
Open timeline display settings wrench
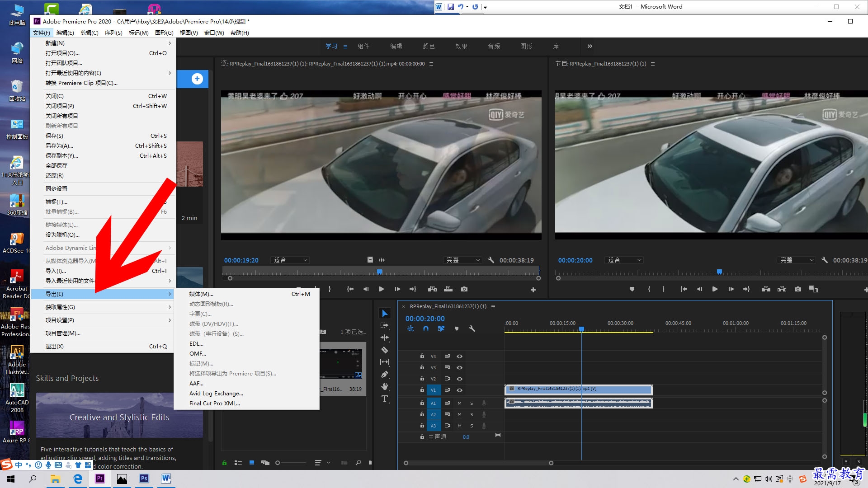[x=472, y=328]
